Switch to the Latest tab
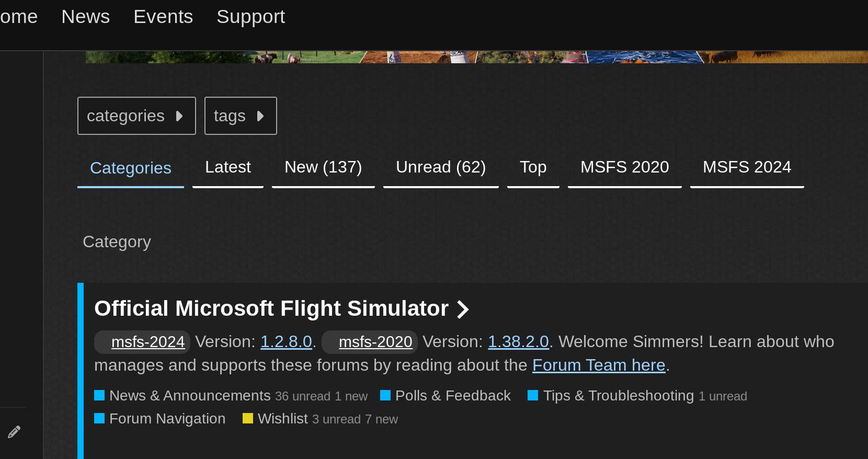868x459 pixels. 227,167
